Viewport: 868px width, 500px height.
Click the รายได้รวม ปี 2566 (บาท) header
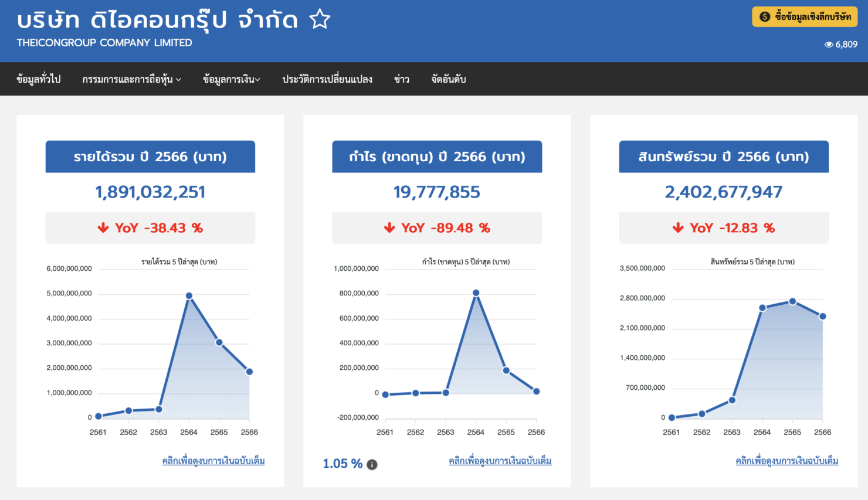point(150,157)
